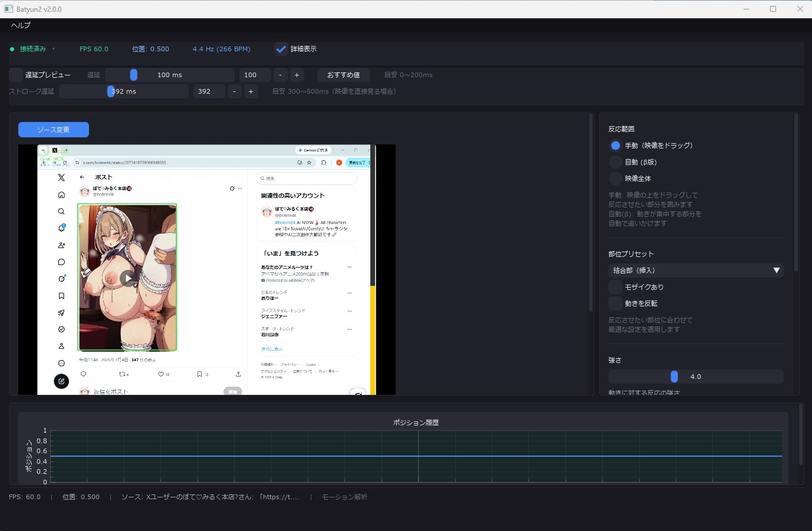Toggle the 詳細表示 checkbox
Screen dimensions: 812x531
click(281, 49)
